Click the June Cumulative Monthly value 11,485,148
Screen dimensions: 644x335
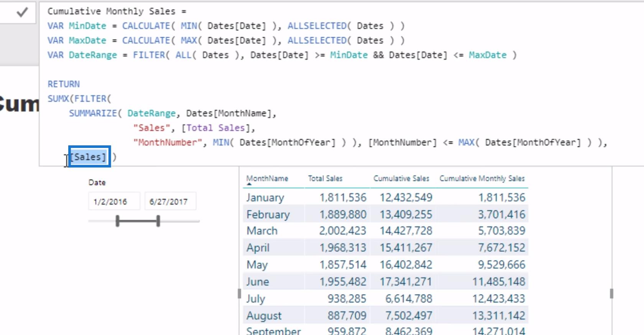click(x=498, y=282)
